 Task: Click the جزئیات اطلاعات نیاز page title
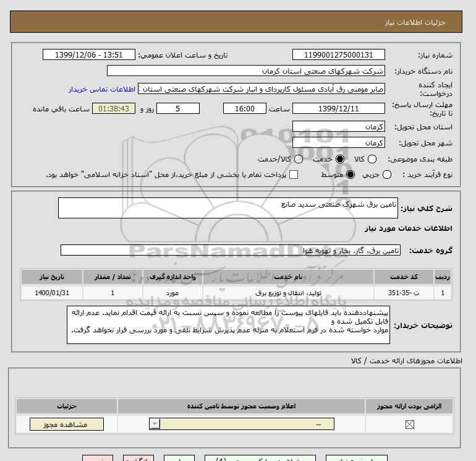(415, 22)
